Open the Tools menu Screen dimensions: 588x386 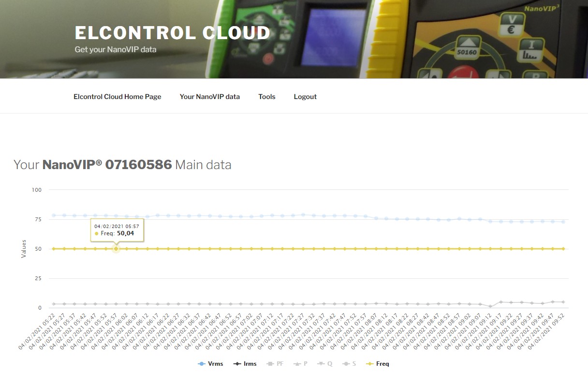point(266,97)
